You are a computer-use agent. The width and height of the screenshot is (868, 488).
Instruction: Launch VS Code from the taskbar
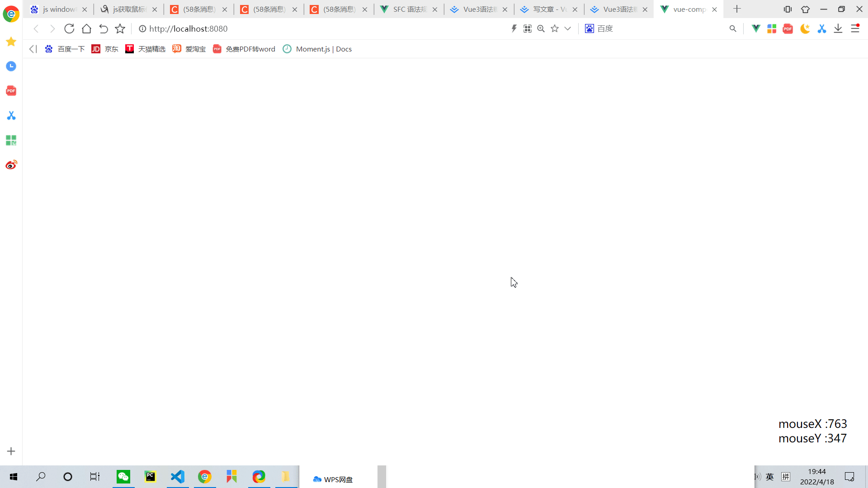tap(178, 477)
